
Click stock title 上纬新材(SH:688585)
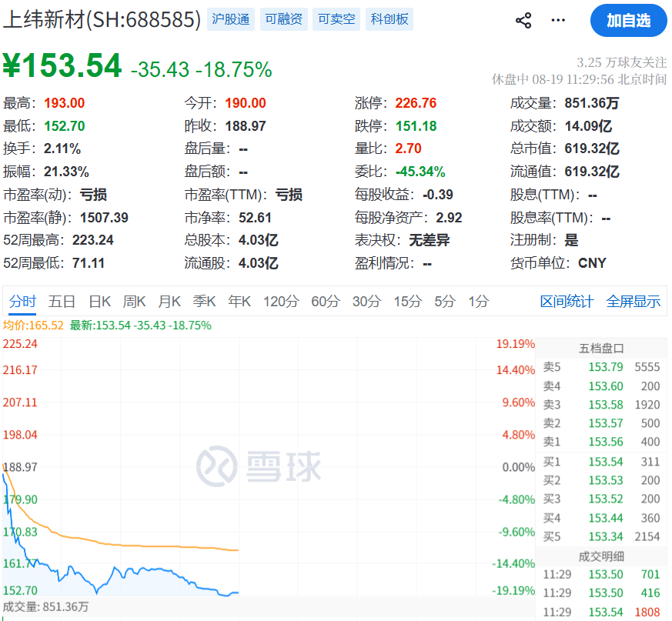pos(102,19)
